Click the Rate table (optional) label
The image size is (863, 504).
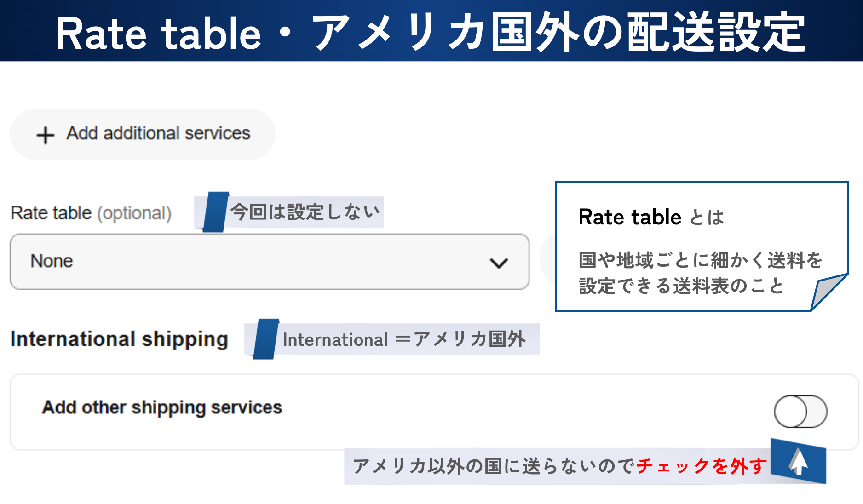(91, 213)
